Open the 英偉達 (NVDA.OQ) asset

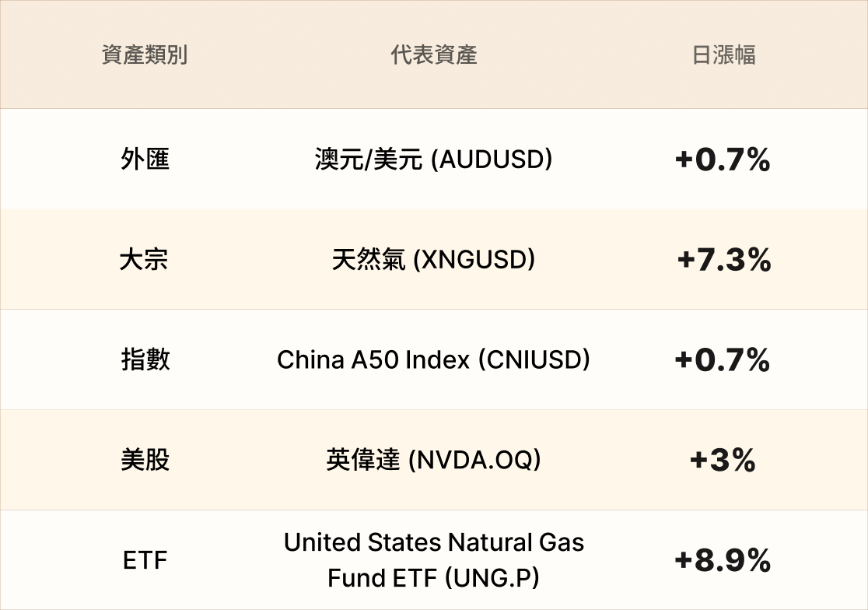click(433, 460)
